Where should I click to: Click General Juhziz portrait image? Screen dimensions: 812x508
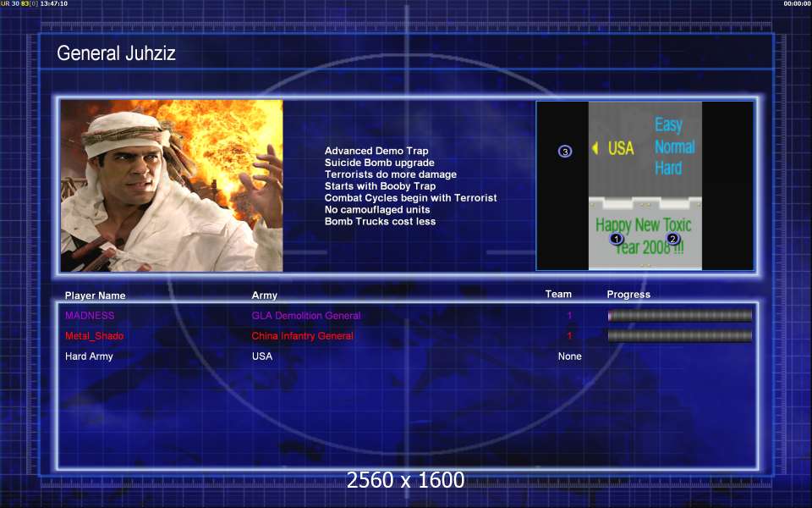(x=172, y=185)
